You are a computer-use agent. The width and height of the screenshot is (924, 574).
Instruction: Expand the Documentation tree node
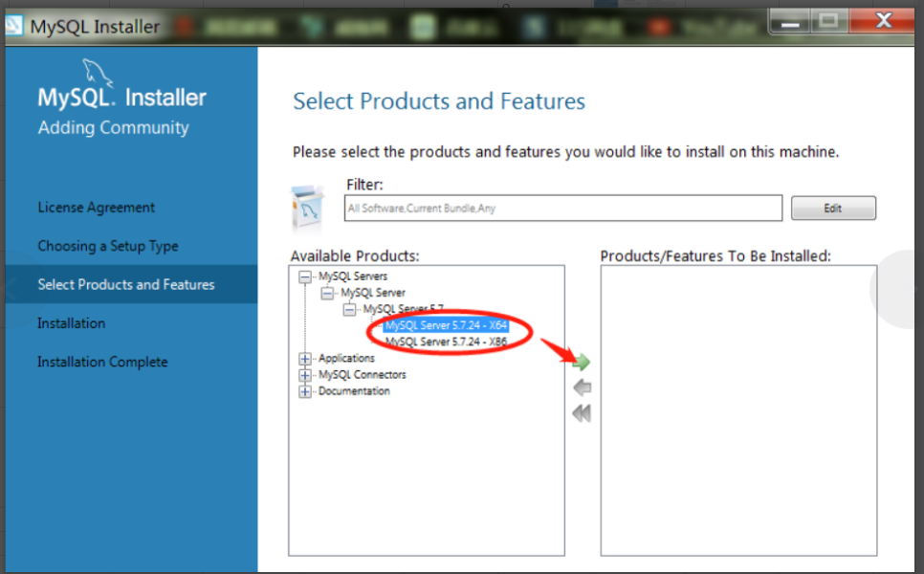point(305,391)
